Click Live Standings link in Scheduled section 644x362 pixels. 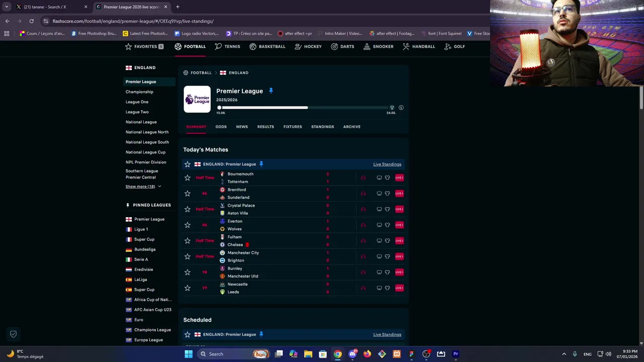[x=387, y=335]
